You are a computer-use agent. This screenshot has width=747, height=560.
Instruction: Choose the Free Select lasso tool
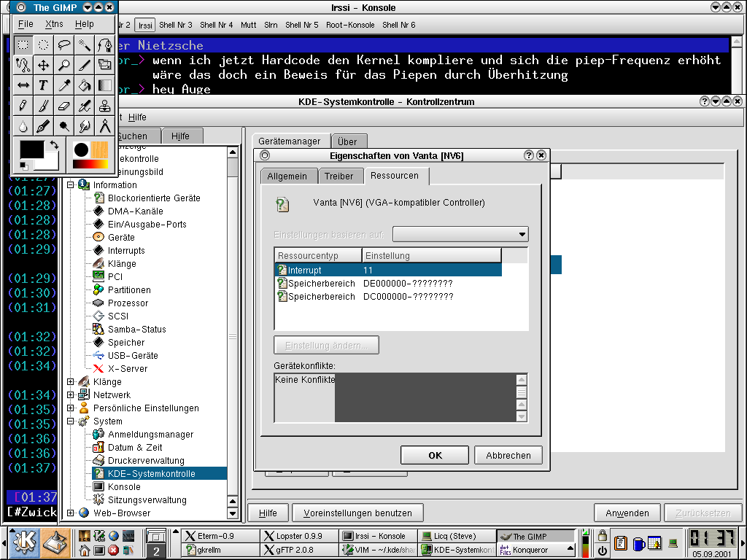tap(64, 44)
